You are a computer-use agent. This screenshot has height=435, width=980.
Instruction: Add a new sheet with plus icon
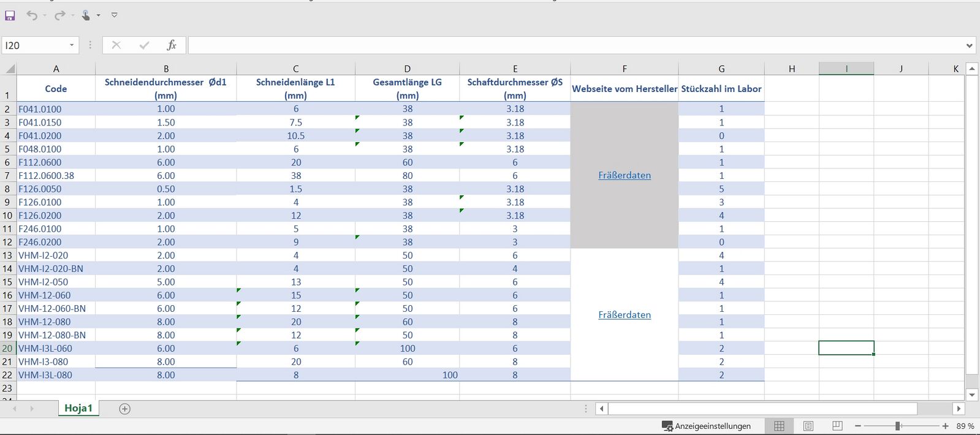pos(124,409)
